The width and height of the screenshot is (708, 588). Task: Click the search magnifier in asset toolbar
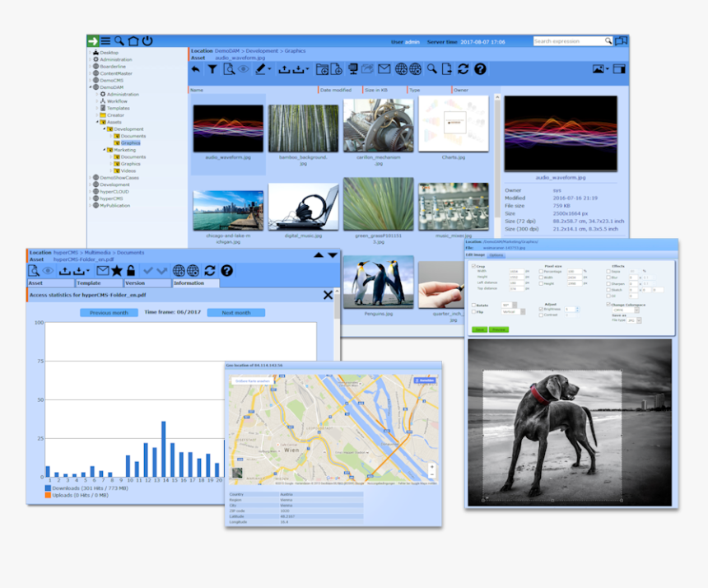click(432, 68)
